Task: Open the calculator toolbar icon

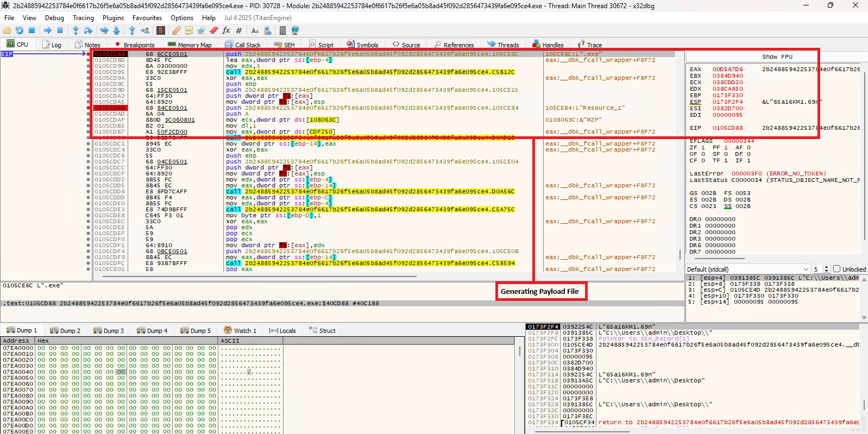Action: tap(282, 30)
